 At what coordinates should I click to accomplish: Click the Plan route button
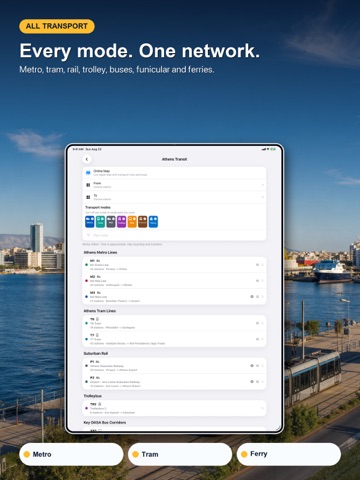(x=174, y=235)
